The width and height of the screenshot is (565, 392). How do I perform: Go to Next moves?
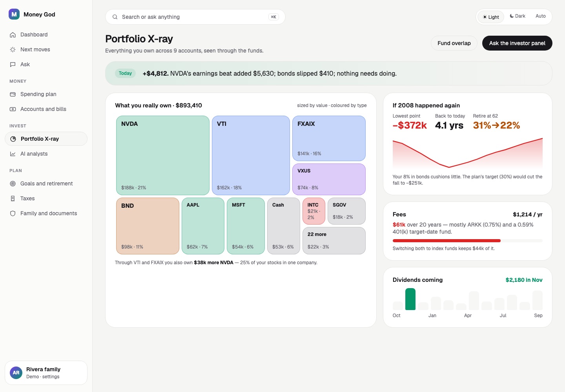click(46, 49)
